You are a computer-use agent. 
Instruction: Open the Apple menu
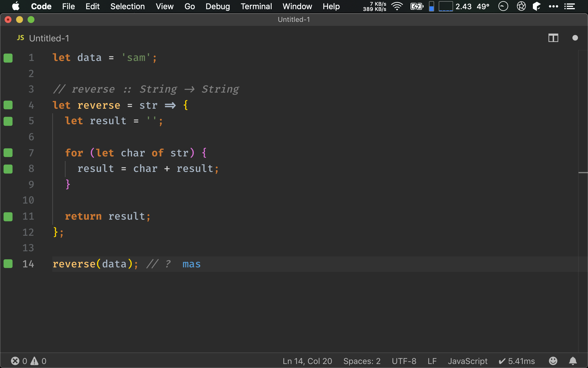tap(16, 6)
